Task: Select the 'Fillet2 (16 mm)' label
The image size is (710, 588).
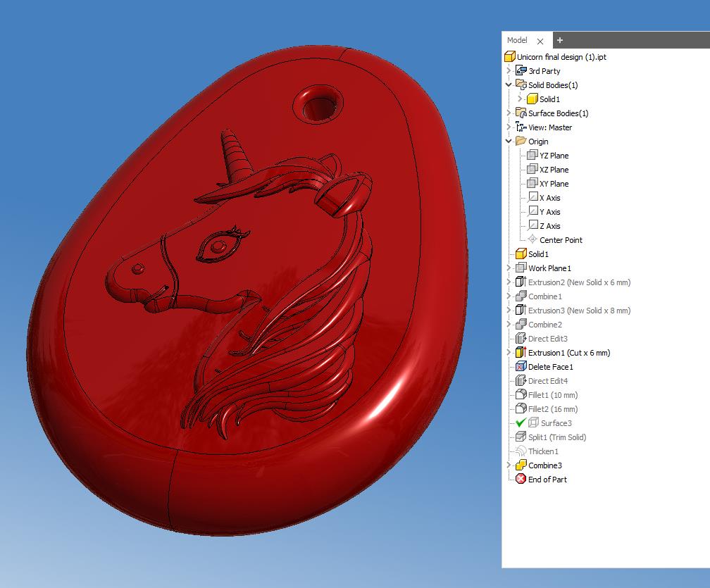Action: pos(553,409)
